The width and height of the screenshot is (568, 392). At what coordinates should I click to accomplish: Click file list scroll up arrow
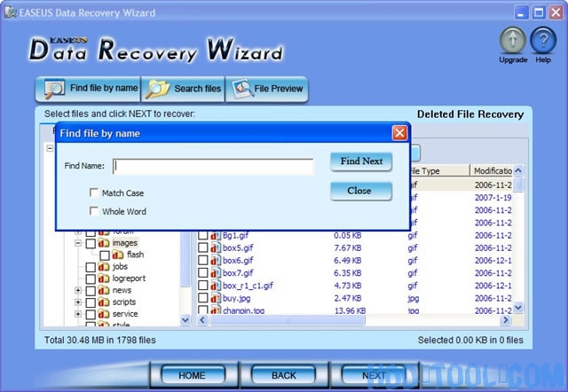click(x=518, y=170)
